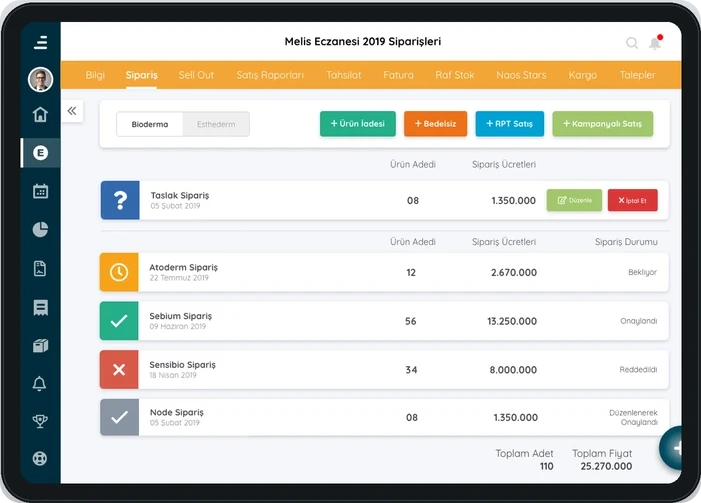The width and height of the screenshot is (701, 503).
Task: Open the lifebuoy support sidebar icon
Action: (x=40, y=458)
